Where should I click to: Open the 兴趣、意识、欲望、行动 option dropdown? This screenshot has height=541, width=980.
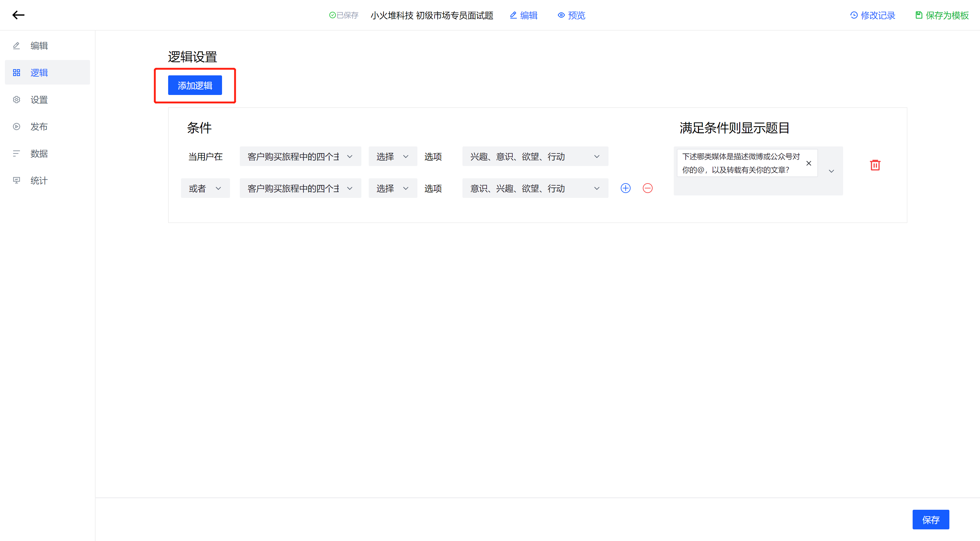pyautogui.click(x=535, y=156)
